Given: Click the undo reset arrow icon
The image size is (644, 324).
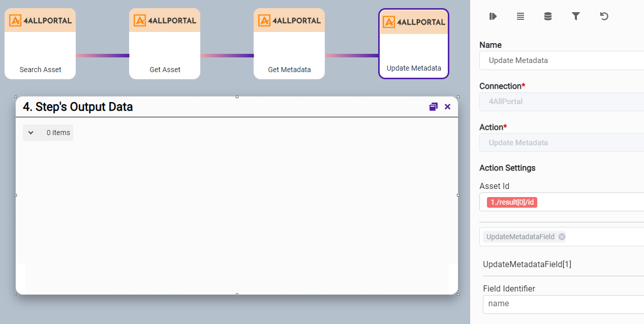Looking at the screenshot, I should pos(604,16).
